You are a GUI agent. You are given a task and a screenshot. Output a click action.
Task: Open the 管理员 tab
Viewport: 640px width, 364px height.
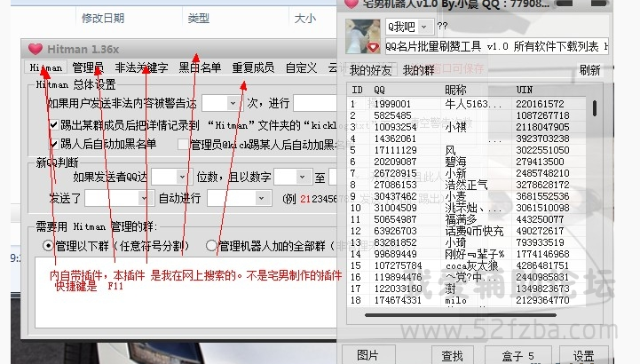(x=88, y=67)
